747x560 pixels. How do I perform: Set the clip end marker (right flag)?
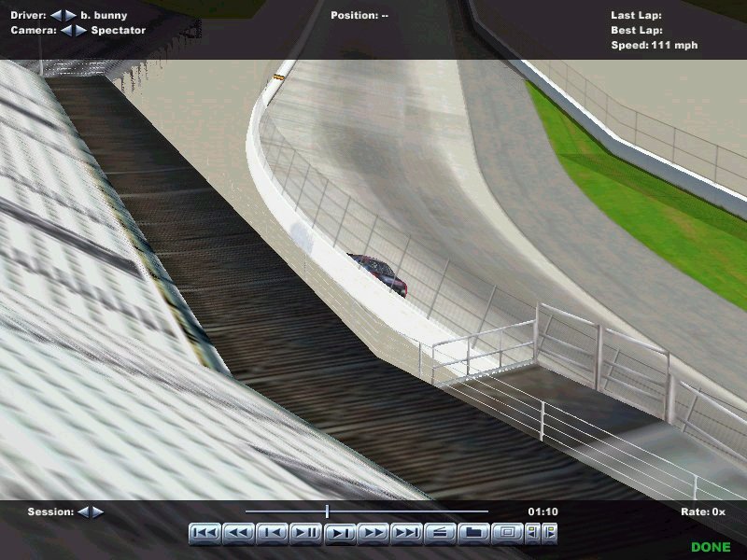(549, 533)
